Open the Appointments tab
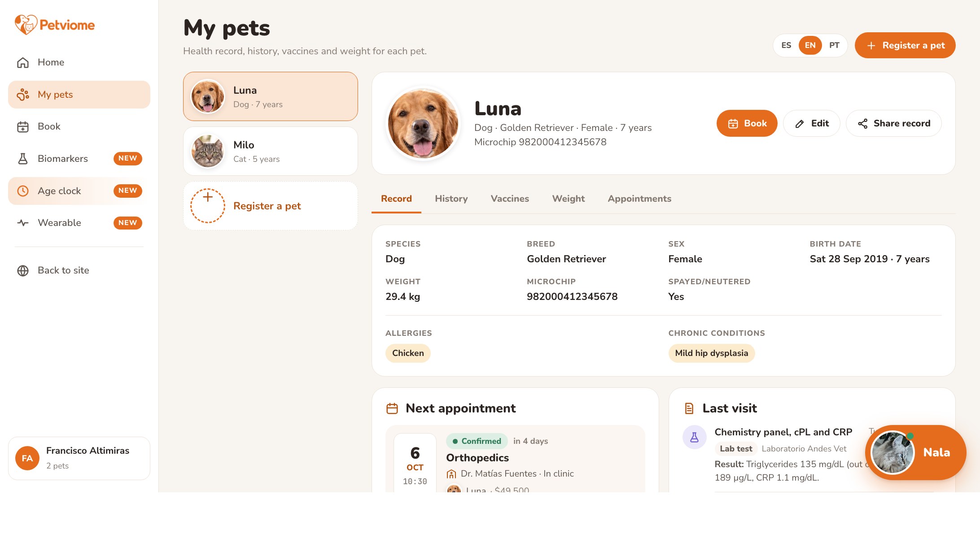Viewport: 980px width, 551px height. [x=639, y=199]
